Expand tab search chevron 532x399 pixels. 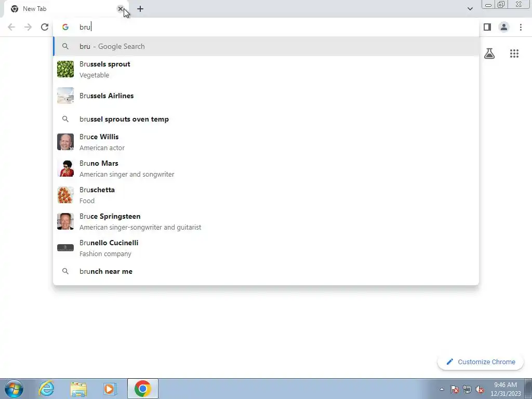(x=470, y=9)
